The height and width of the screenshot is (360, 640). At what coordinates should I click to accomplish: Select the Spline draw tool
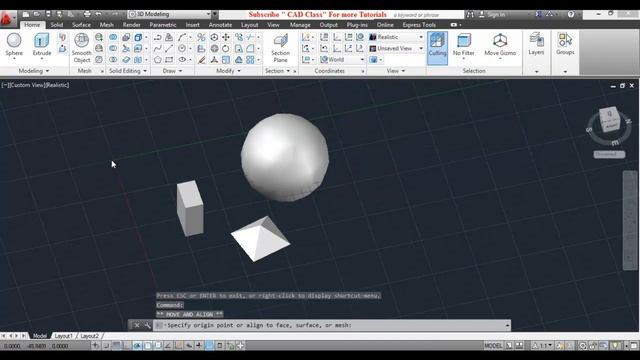point(157,48)
